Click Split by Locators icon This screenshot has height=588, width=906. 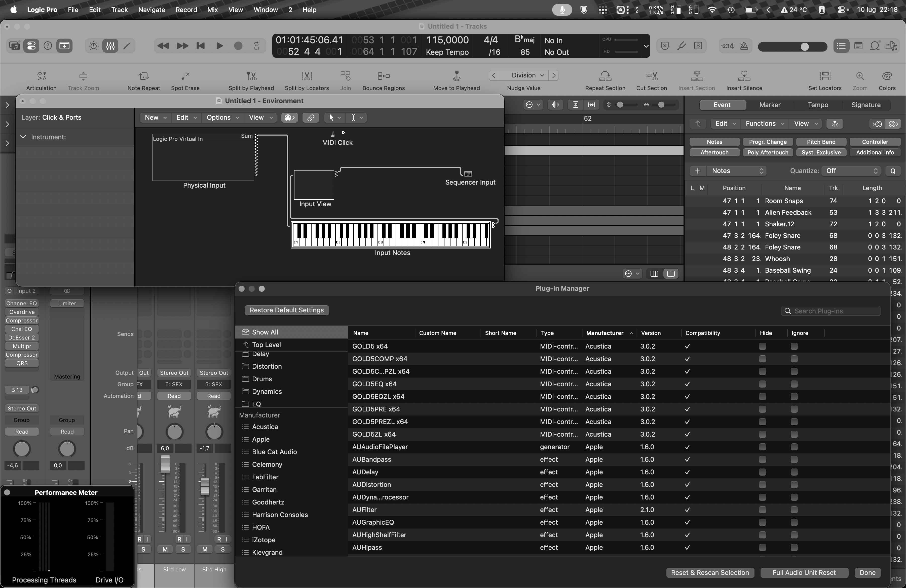(307, 76)
